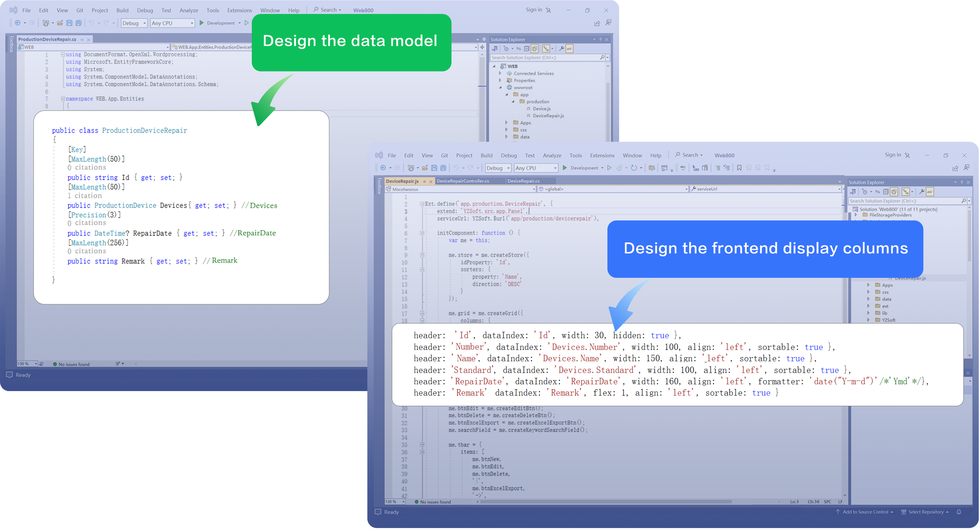Collapse initComponent function code fold box
Image resolution: width=980 pixels, height=530 pixels.
click(x=422, y=233)
